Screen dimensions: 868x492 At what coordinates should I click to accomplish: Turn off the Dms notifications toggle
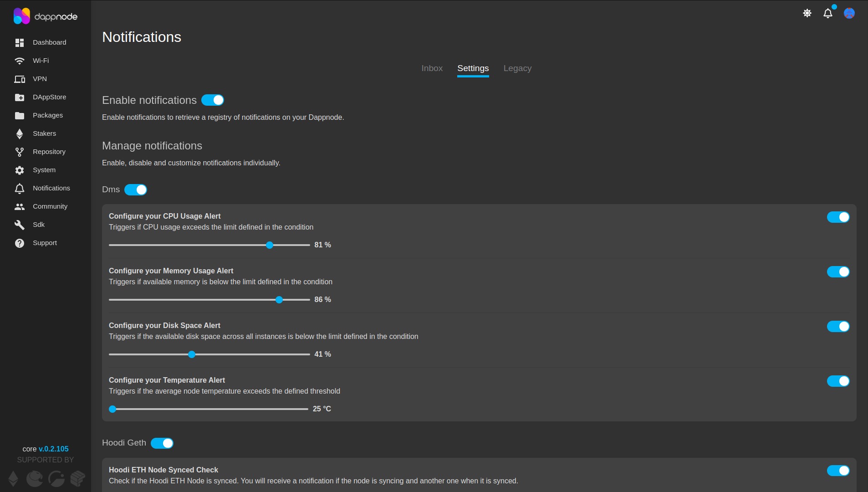pos(135,190)
